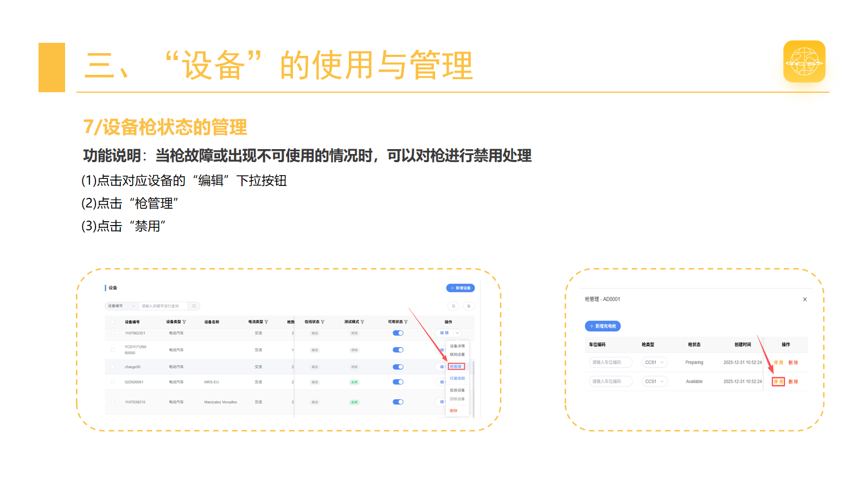Click 删除 for the Preparing gun row
The image size is (868, 488).
tap(793, 363)
